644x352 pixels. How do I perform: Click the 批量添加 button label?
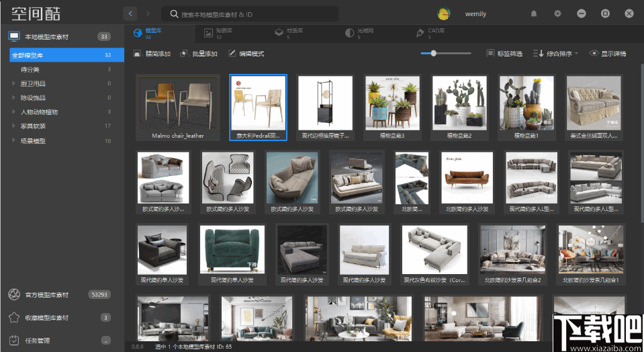point(205,54)
